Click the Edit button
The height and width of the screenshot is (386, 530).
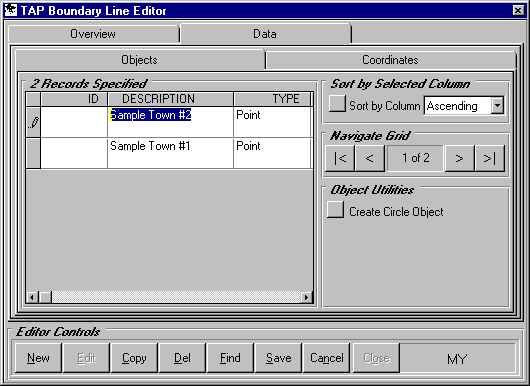pyautogui.click(x=87, y=358)
